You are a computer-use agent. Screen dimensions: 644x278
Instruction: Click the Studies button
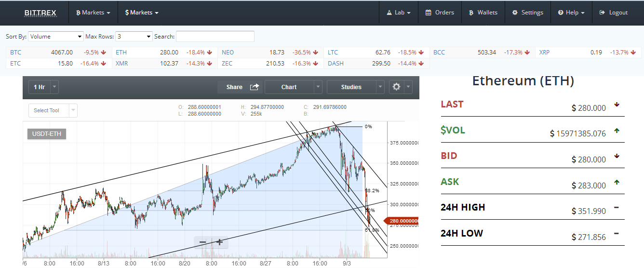tap(351, 87)
